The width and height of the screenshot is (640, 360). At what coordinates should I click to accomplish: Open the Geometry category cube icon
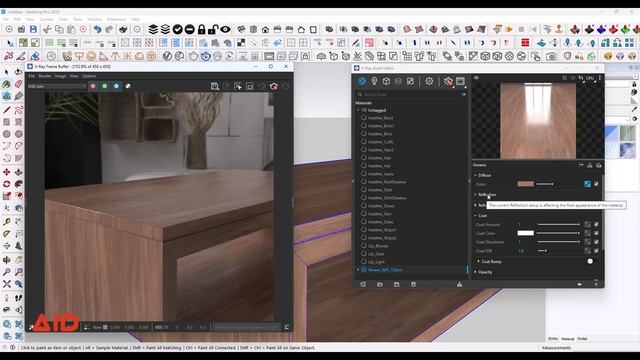click(x=386, y=81)
